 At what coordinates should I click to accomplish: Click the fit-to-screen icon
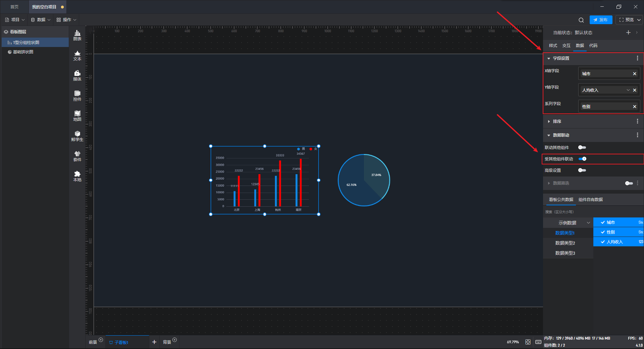[x=528, y=342]
